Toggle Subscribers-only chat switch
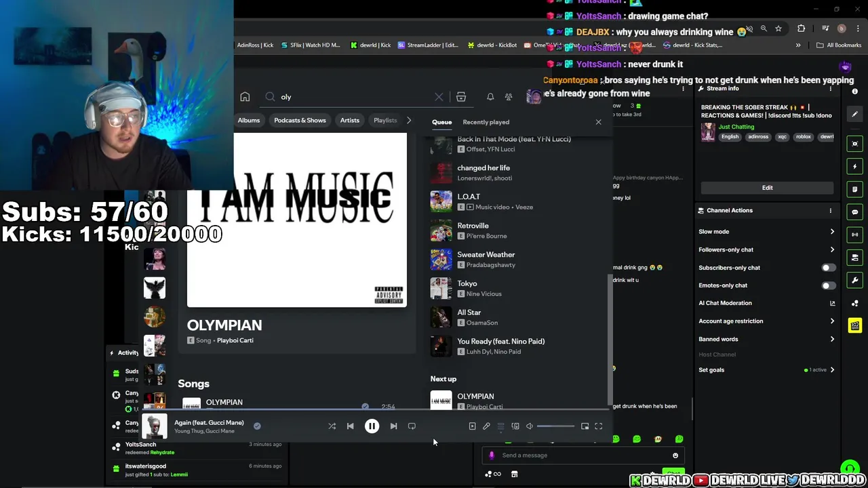 click(828, 268)
